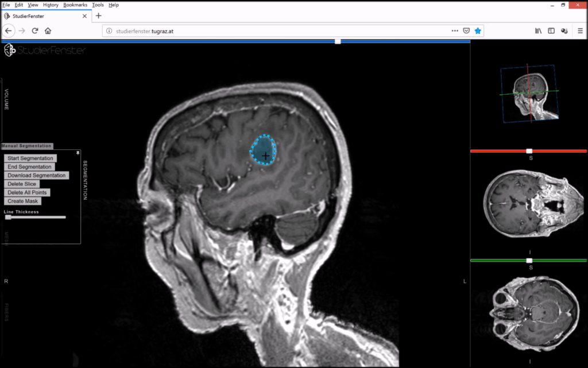Click the Pocket save icon in address bar
The width and height of the screenshot is (588, 368).
[x=466, y=31]
